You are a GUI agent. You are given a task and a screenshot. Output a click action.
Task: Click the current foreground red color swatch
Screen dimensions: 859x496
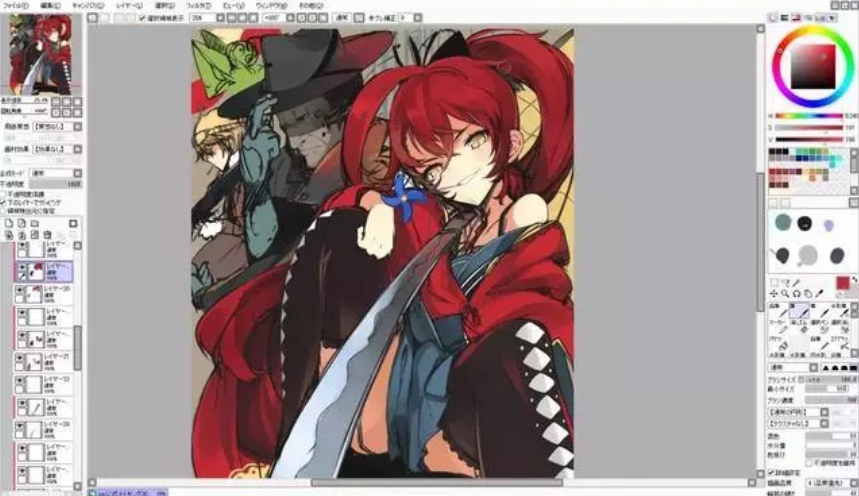tap(842, 283)
